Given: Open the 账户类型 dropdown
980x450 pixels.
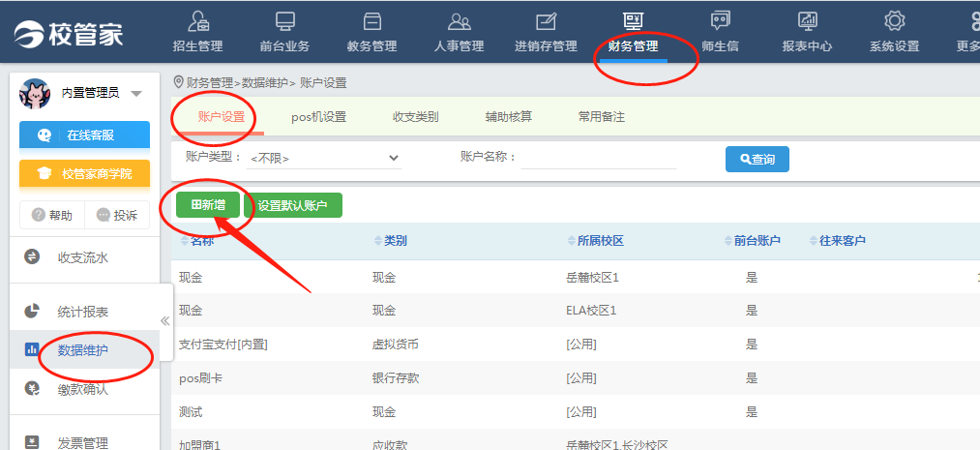Looking at the screenshot, I should pyautogui.click(x=324, y=158).
